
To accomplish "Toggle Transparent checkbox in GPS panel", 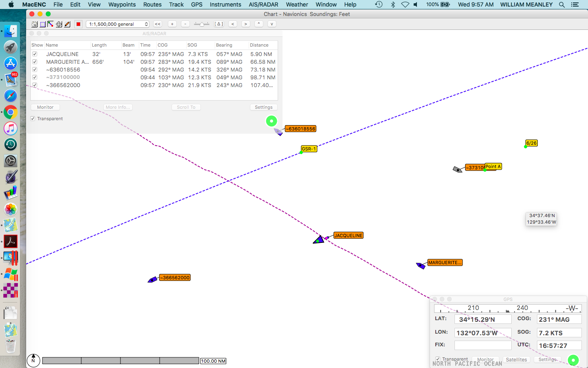I will click(438, 359).
